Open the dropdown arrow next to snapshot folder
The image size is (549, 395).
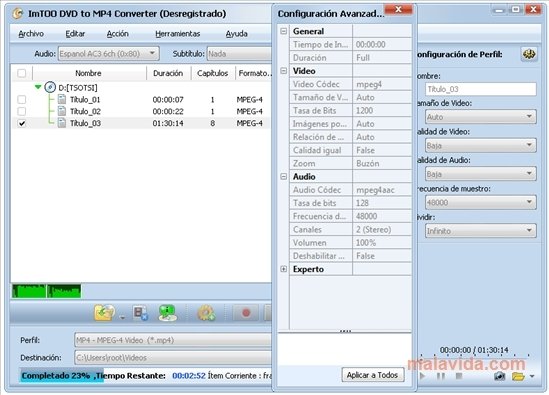[532, 376]
